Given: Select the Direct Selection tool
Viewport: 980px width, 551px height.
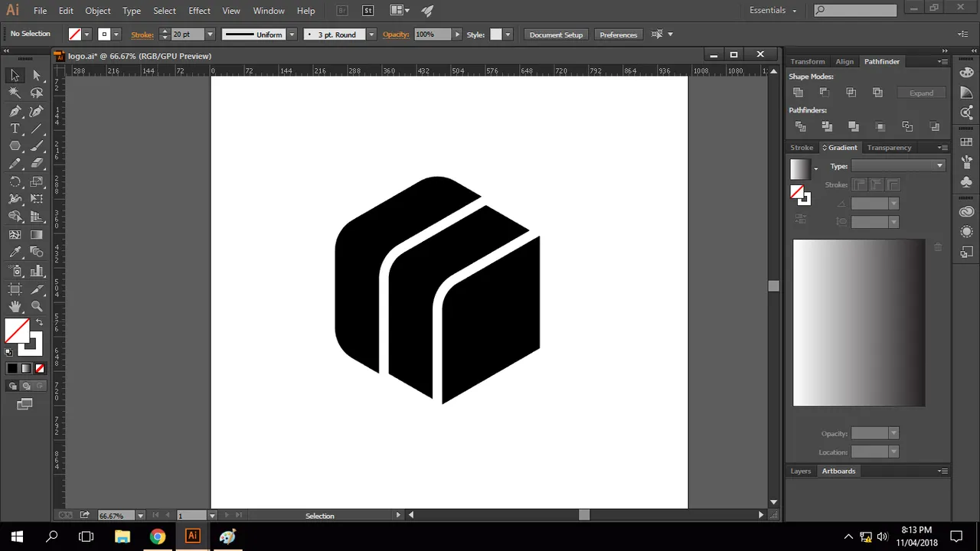Looking at the screenshot, I should tap(37, 75).
